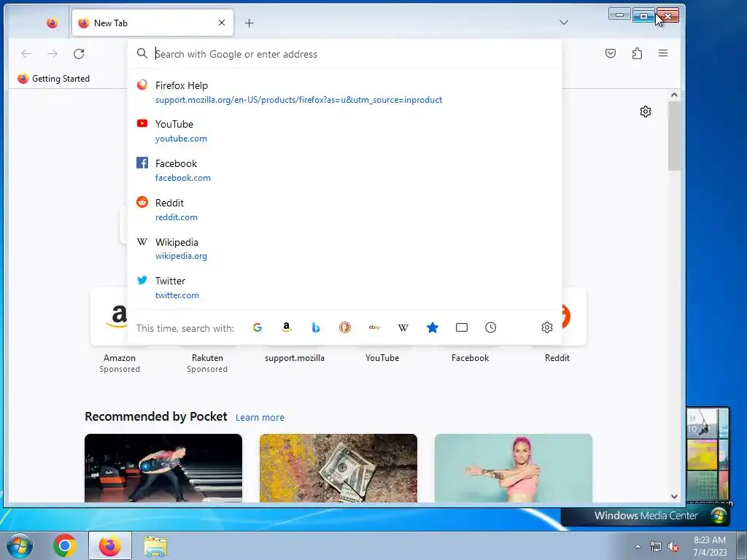747x560 pixels.
Task: Click the support.mozilla shortcut label
Action: coord(295,357)
